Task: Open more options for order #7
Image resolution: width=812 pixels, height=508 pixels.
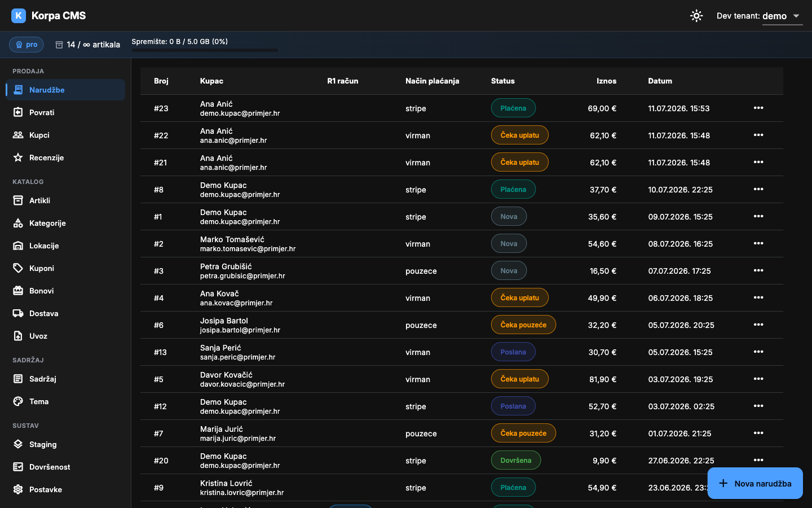Action: [758, 433]
